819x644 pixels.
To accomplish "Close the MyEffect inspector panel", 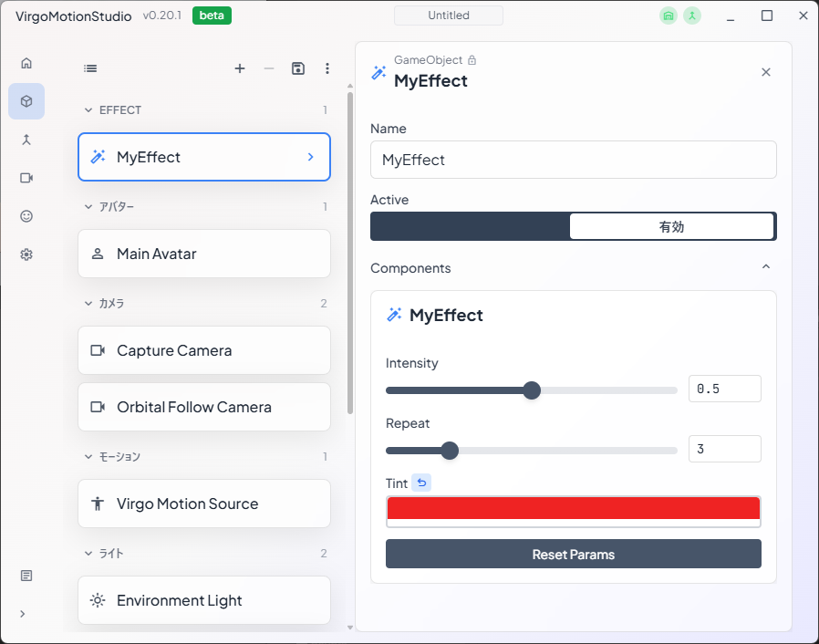I will (766, 72).
